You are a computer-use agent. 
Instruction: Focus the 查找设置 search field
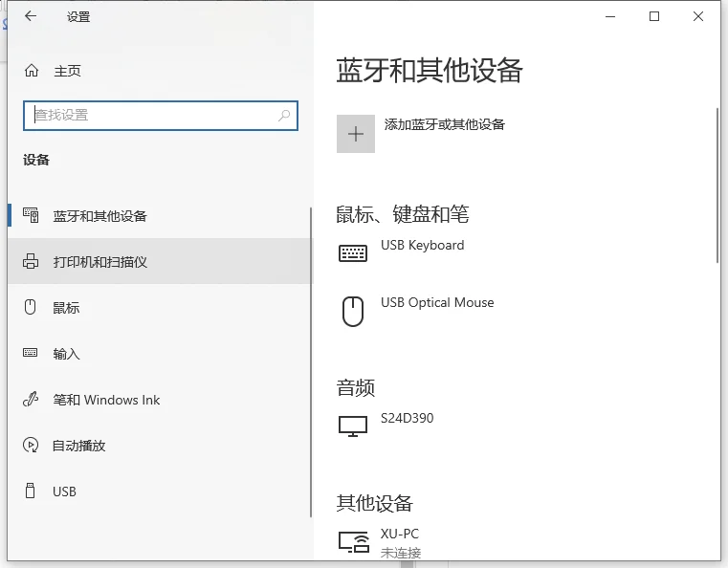click(x=161, y=116)
